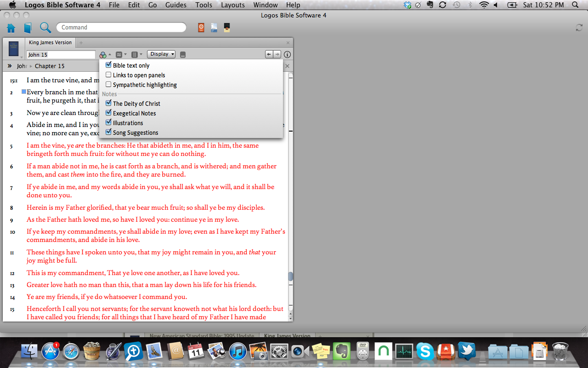The height and width of the screenshot is (368, 588).
Task: Expand the parallel resources dropdown arrow
Action: pyautogui.click(x=125, y=54)
